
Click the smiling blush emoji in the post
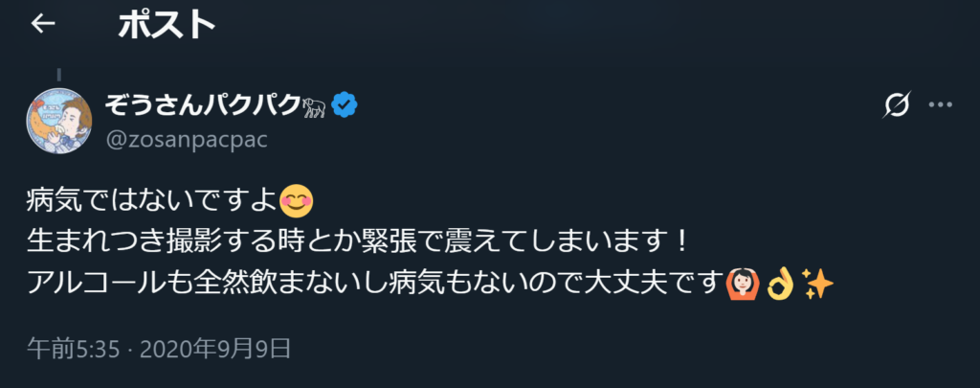297,201
